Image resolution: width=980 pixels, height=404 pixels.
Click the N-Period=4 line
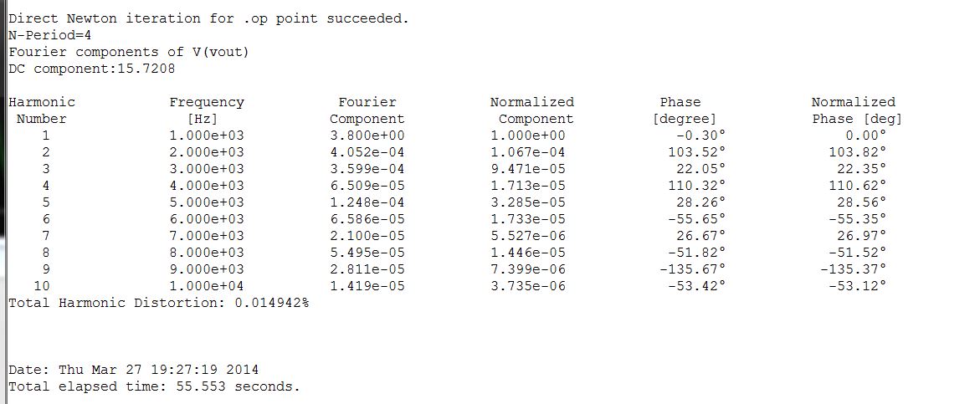coord(50,35)
